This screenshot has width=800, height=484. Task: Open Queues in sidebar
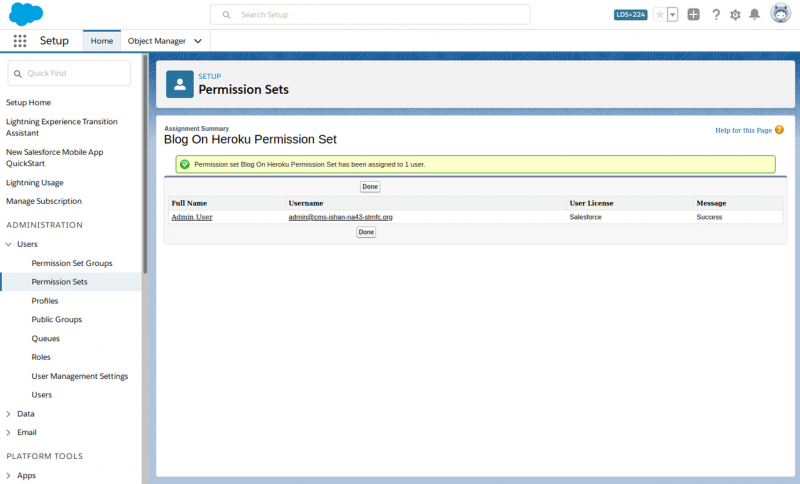(x=45, y=339)
